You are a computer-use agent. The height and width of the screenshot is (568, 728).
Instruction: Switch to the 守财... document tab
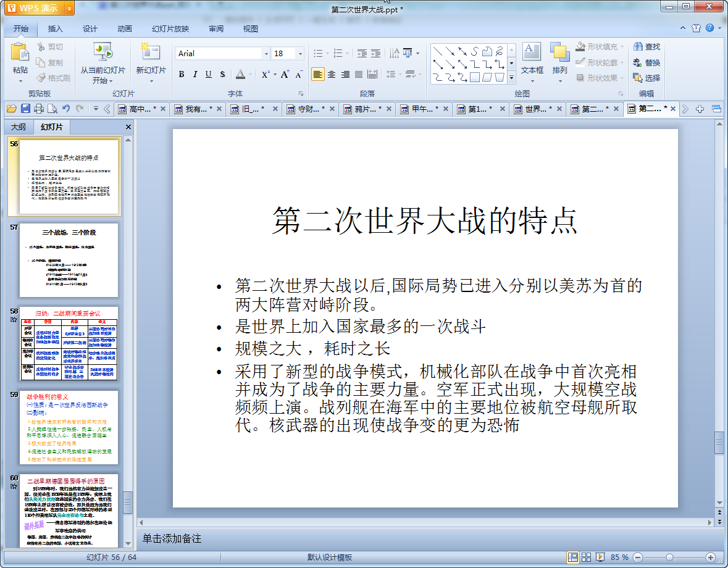311,109
